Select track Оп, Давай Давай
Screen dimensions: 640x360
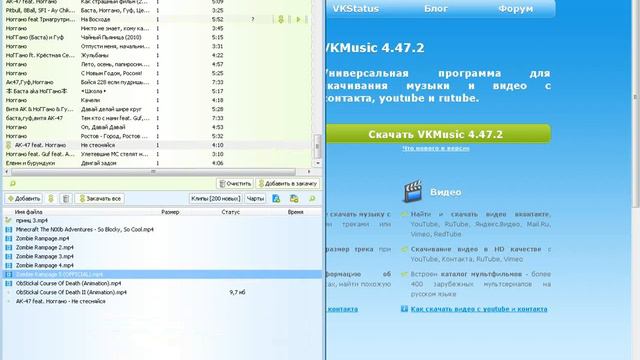click(x=103, y=127)
